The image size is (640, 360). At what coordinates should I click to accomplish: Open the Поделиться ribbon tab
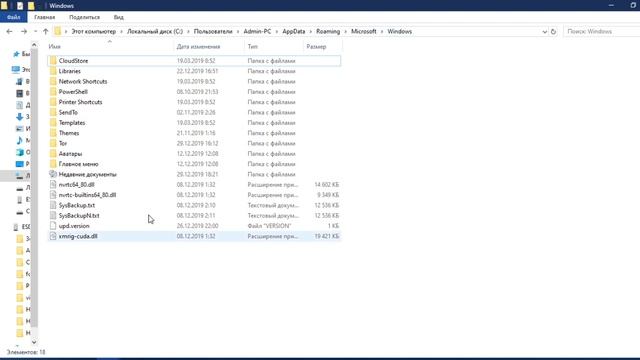click(84, 17)
